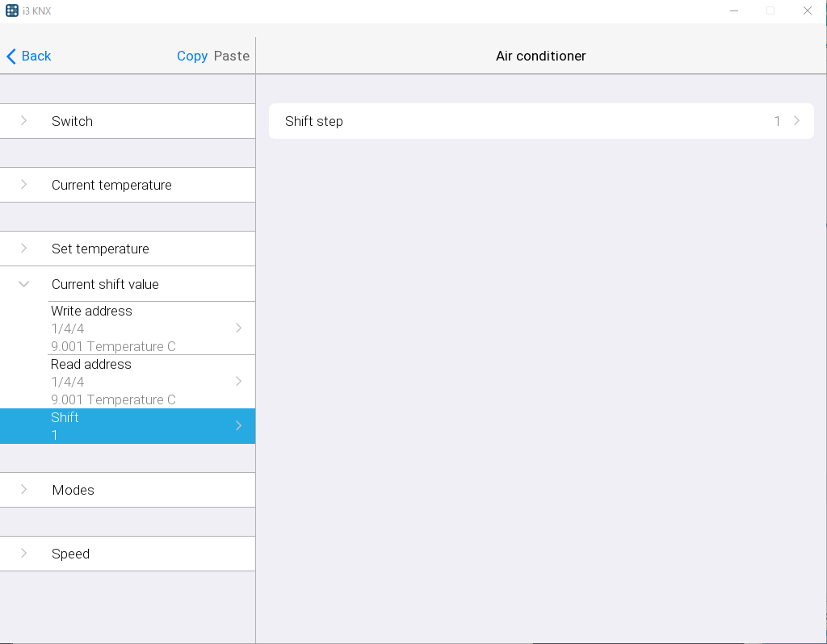827x644 pixels.
Task: Select the highlighted Shift item
Action: click(x=129, y=426)
